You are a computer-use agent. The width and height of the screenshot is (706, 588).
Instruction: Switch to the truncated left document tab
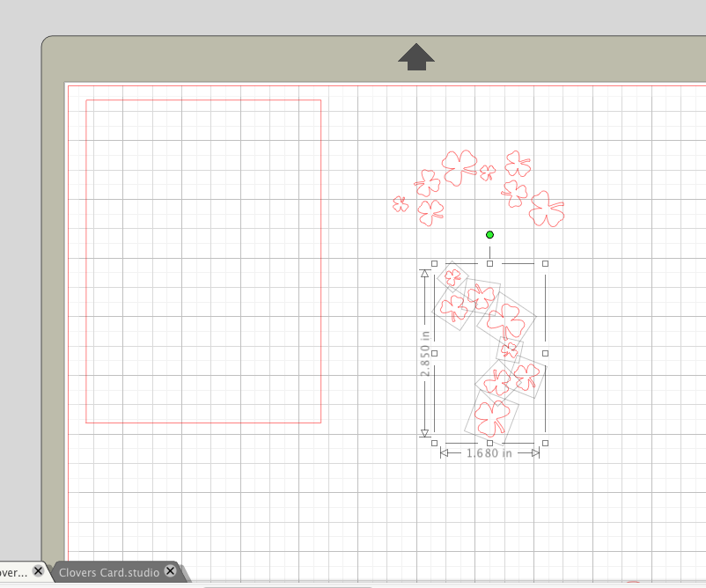tap(13, 572)
